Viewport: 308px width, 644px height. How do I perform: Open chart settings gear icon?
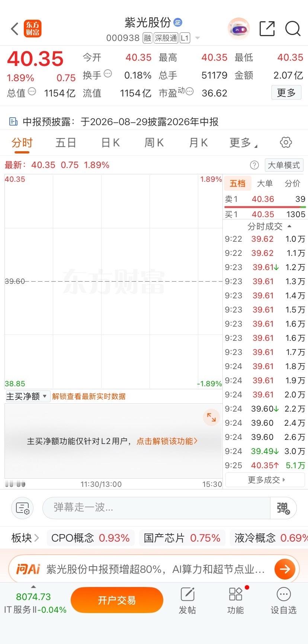point(286,142)
